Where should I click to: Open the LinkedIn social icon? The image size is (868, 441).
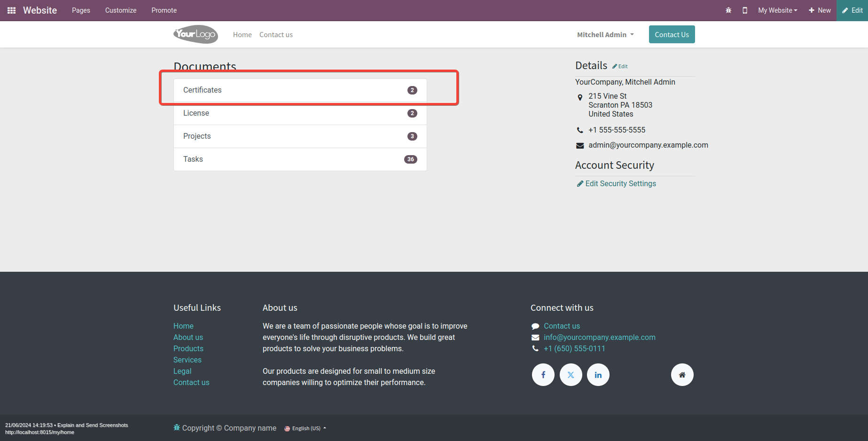tap(598, 375)
